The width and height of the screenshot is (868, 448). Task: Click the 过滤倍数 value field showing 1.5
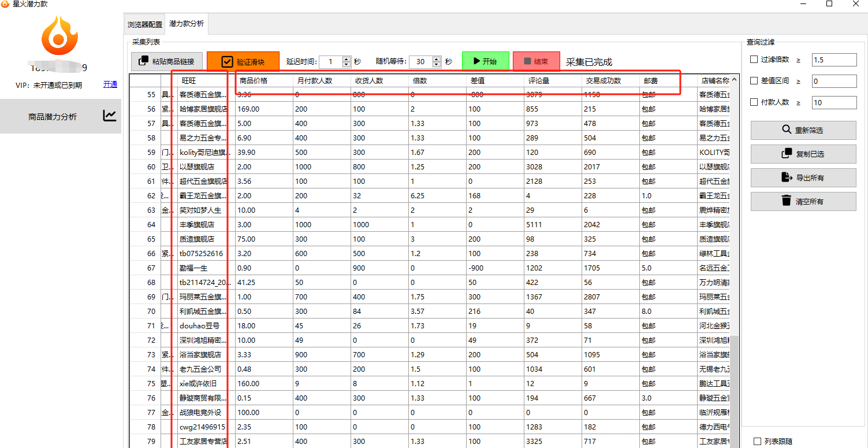pyautogui.click(x=835, y=60)
